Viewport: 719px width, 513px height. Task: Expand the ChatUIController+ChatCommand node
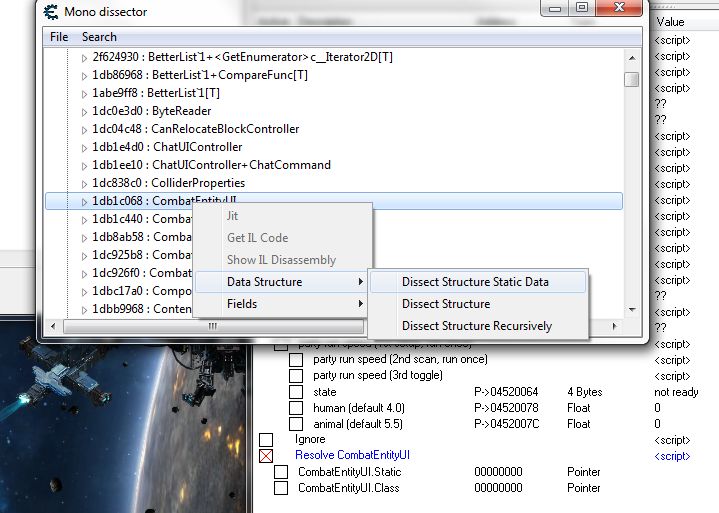pyautogui.click(x=84, y=165)
